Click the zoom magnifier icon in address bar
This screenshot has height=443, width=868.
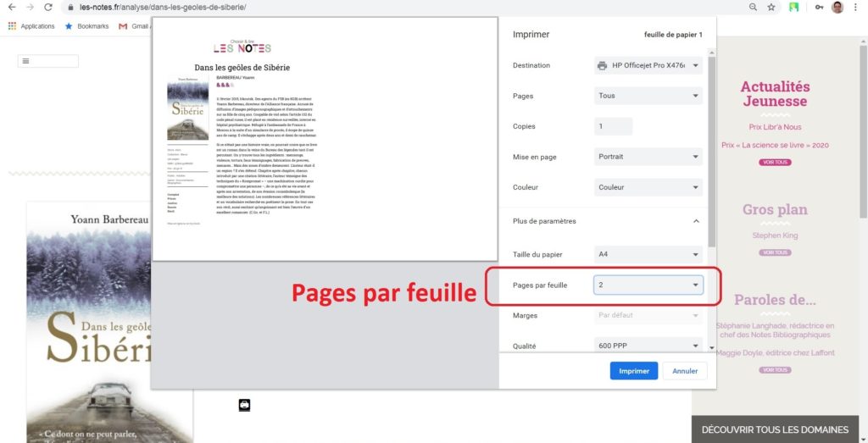753,7
